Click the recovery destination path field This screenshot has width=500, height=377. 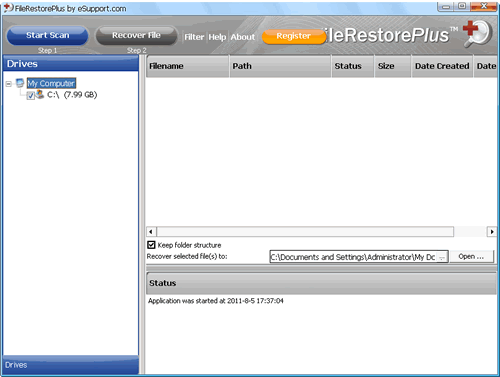(x=353, y=257)
